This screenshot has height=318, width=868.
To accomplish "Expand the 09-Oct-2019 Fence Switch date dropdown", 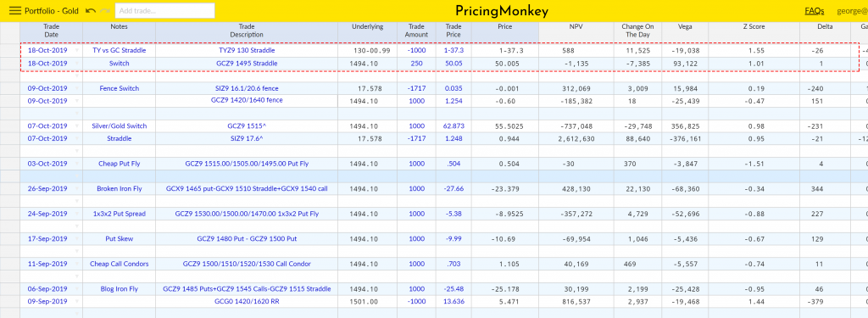I will coord(77,89).
